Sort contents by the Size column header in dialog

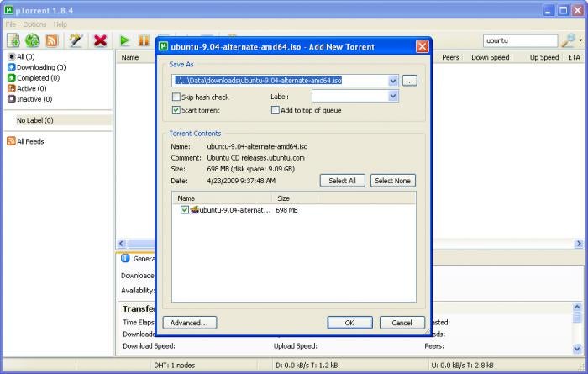[x=295, y=198]
